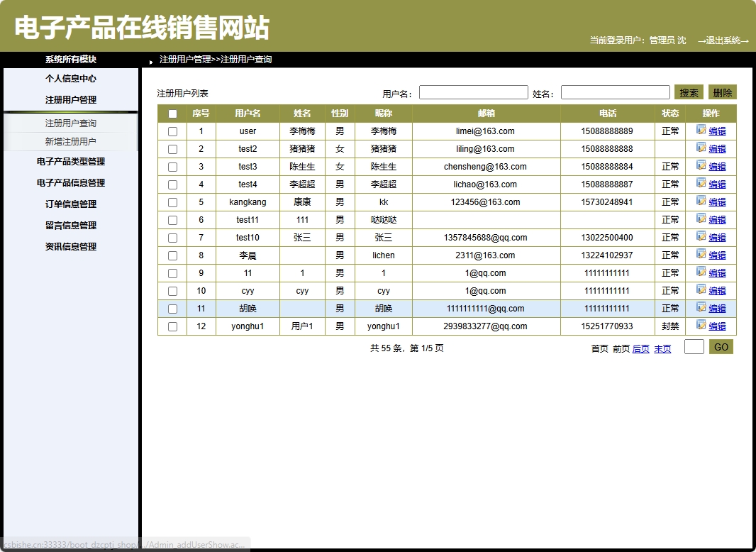Select the checkbox on the yonghu1 row
Viewport: 756px width, 552px height.
[x=172, y=326]
